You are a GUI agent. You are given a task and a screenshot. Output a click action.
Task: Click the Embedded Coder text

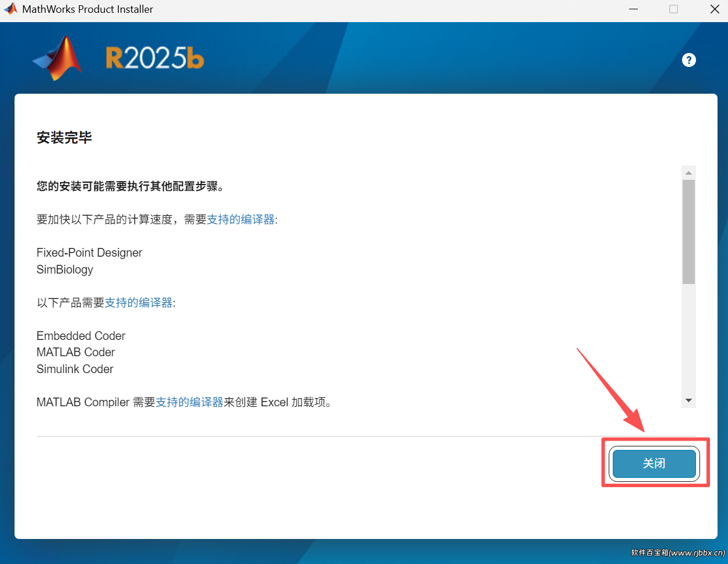[x=81, y=336]
